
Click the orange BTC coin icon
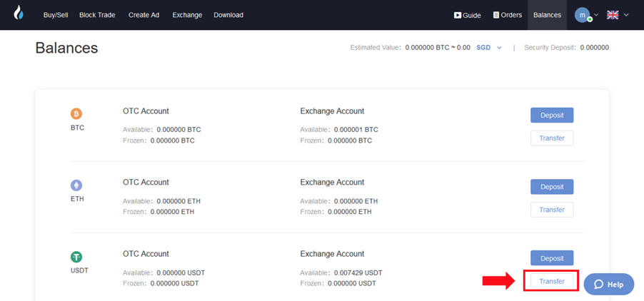pos(76,113)
